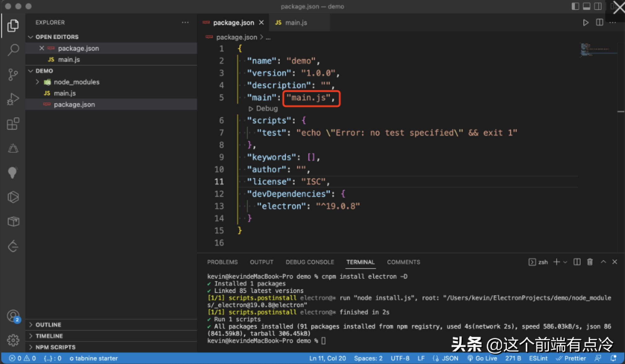Switch to the Output panel tab

click(261, 262)
